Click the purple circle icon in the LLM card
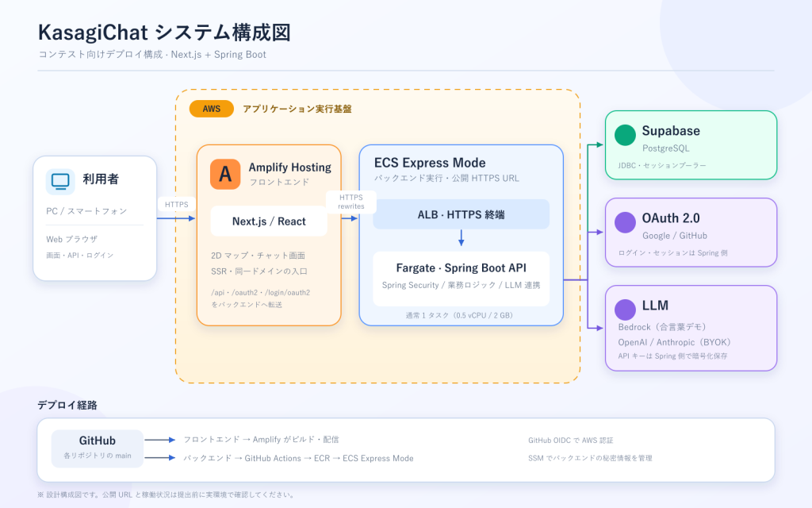 pos(625,310)
